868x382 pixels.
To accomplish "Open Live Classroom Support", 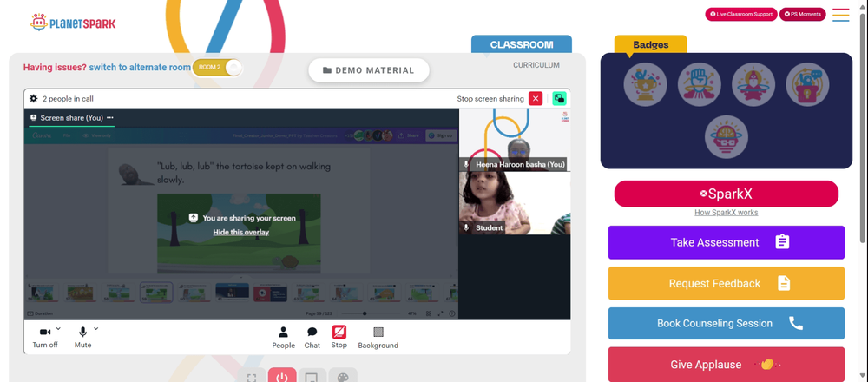I will [x=741, y=15].
